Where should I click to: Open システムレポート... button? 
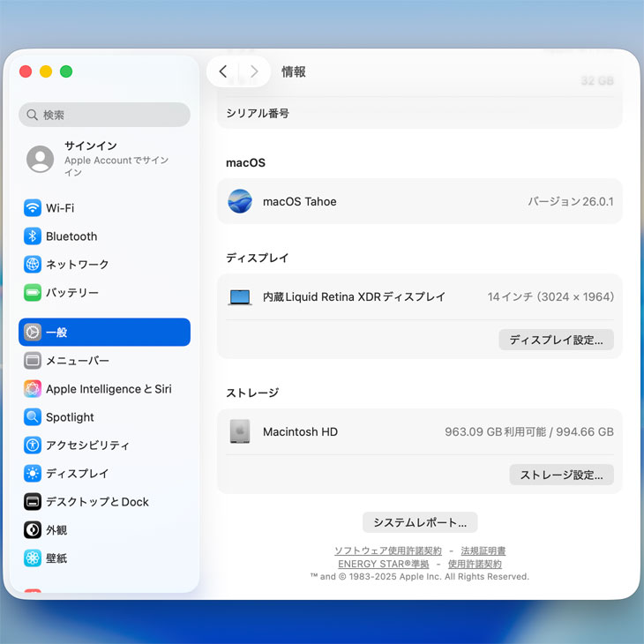(420, 522)
